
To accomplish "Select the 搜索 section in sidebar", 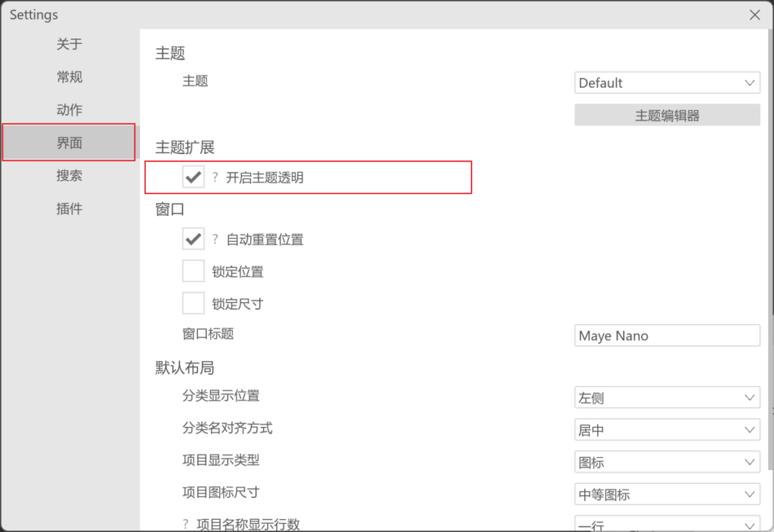I will click(x=70, y=175).
